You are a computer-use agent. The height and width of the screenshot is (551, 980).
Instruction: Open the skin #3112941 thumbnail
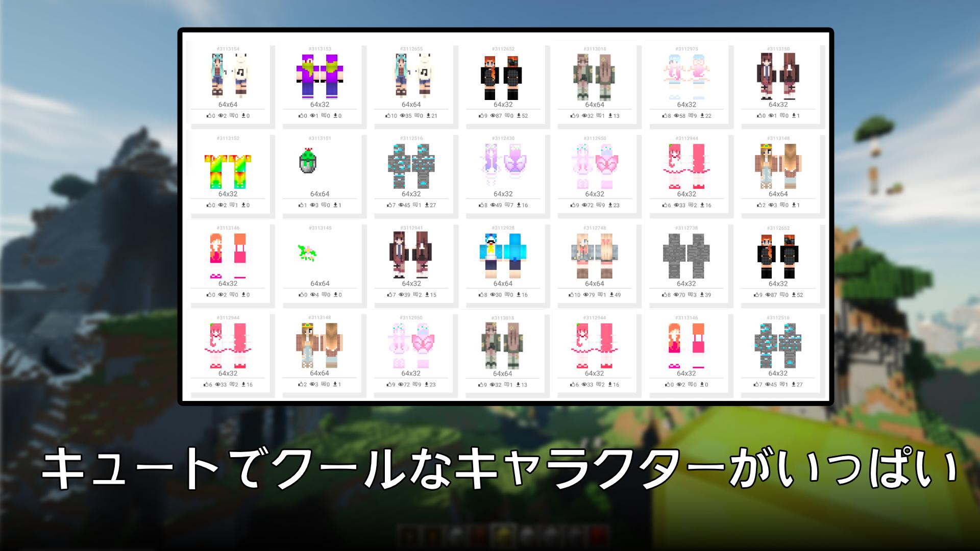click(411, 256)
